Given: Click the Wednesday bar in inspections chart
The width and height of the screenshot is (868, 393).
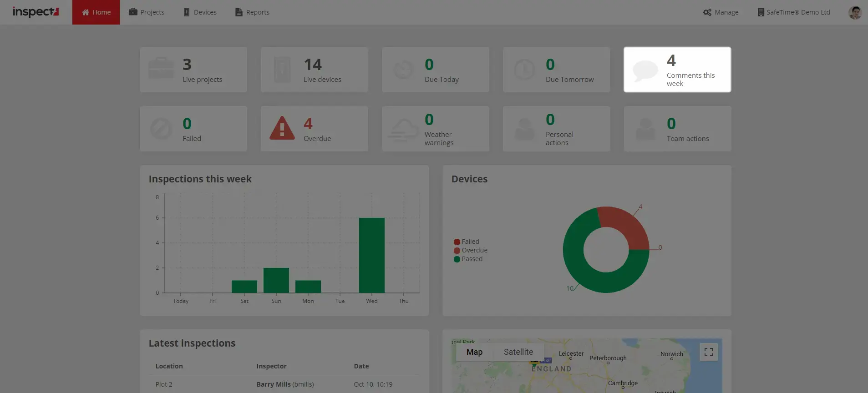Looking at the screenshot, I should pyautogui.click(x=371, y=255).
